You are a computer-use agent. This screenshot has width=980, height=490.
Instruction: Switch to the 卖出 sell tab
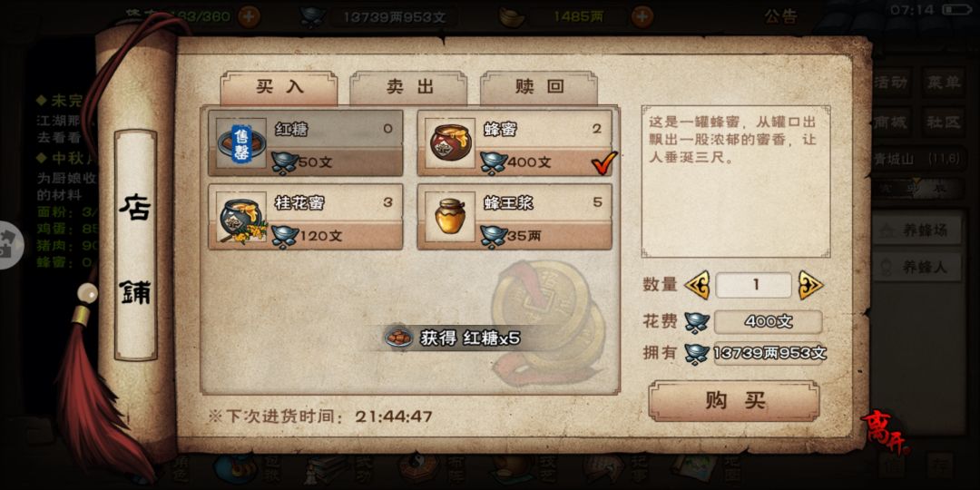(408, 87)
